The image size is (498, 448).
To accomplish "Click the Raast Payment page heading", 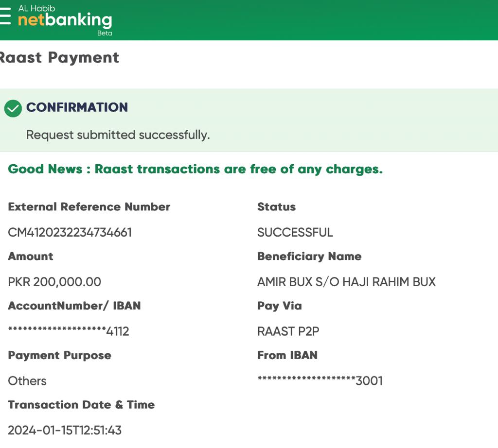I will pos(59,57).
